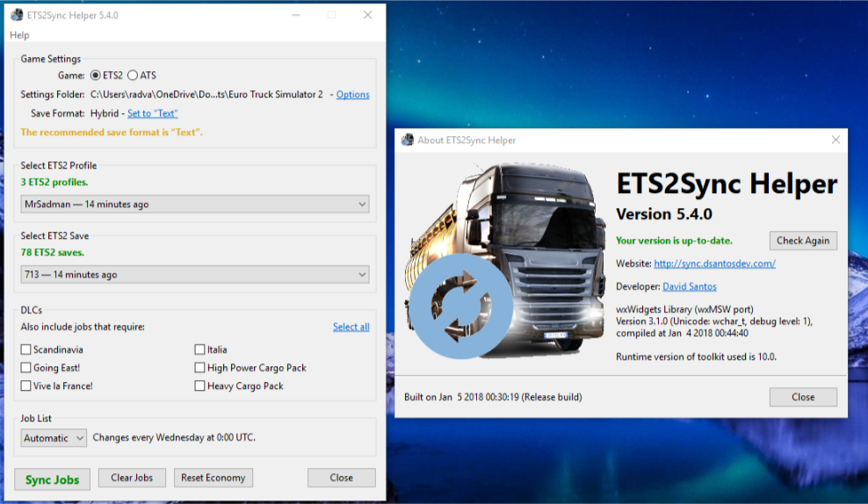Click the "ETS2Sync Helper" title heading in About
The image size is (868, 504).
coord(727,184)
